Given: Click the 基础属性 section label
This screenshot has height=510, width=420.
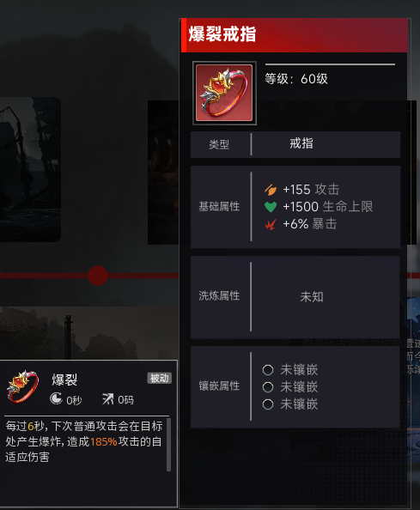Looking at the screenshot, I should coord(219,206).
